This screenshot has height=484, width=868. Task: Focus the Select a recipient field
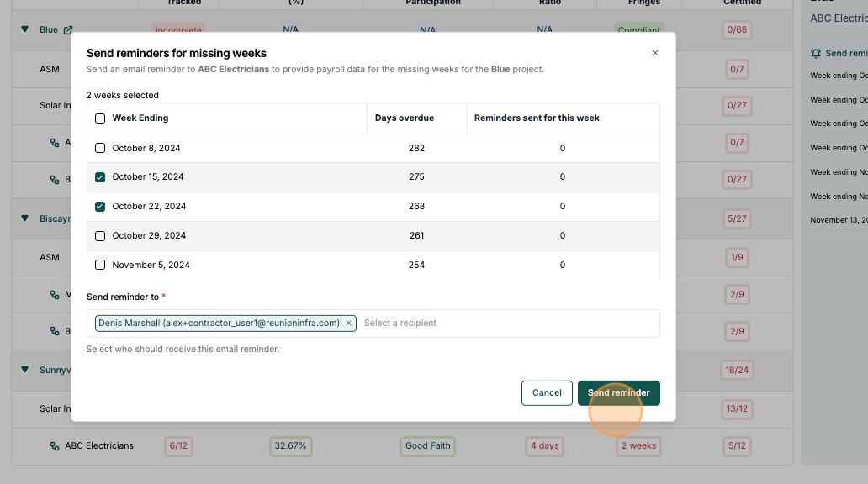tap(505, 323)
